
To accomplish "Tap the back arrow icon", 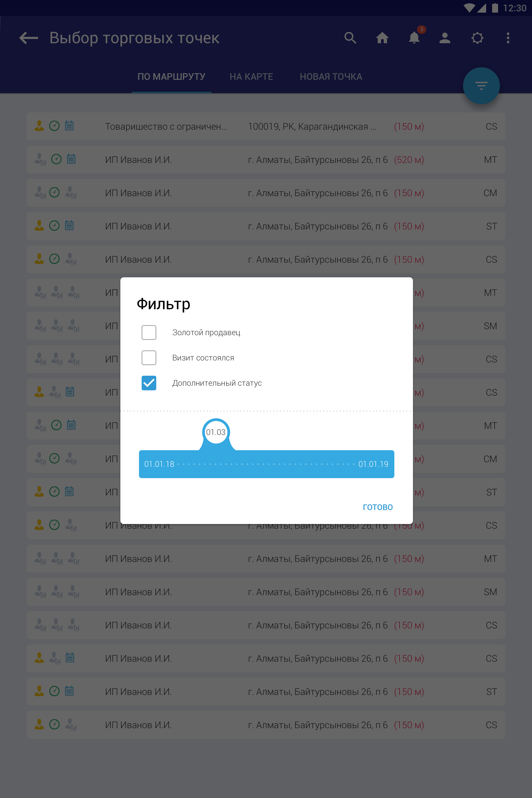I will pyautogui.click(x=29, y=38).
